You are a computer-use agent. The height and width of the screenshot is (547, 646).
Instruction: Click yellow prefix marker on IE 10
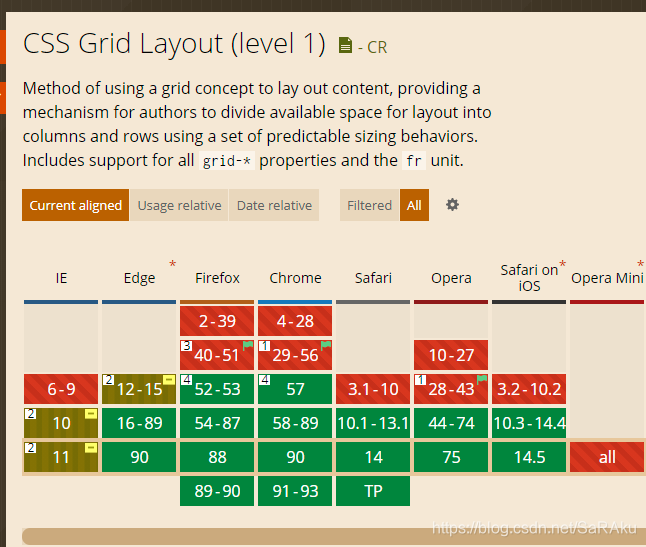pyautogui.click(x=91, y=414)
